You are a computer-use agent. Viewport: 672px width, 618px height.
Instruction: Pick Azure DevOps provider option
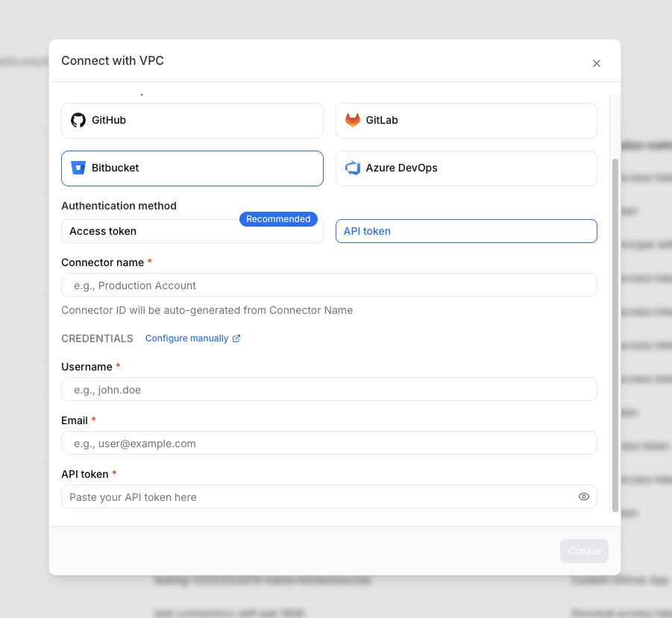coord(466,168)
